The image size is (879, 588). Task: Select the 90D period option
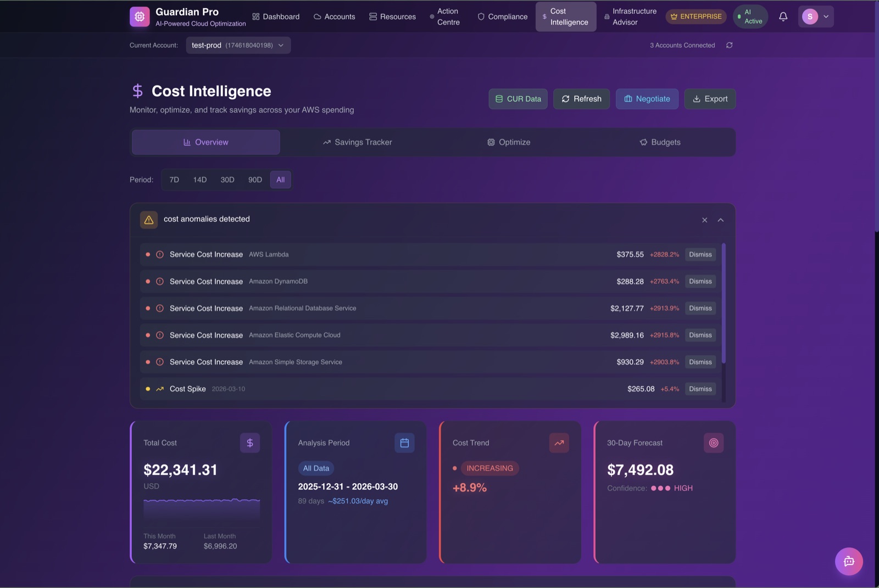[254, 180]
